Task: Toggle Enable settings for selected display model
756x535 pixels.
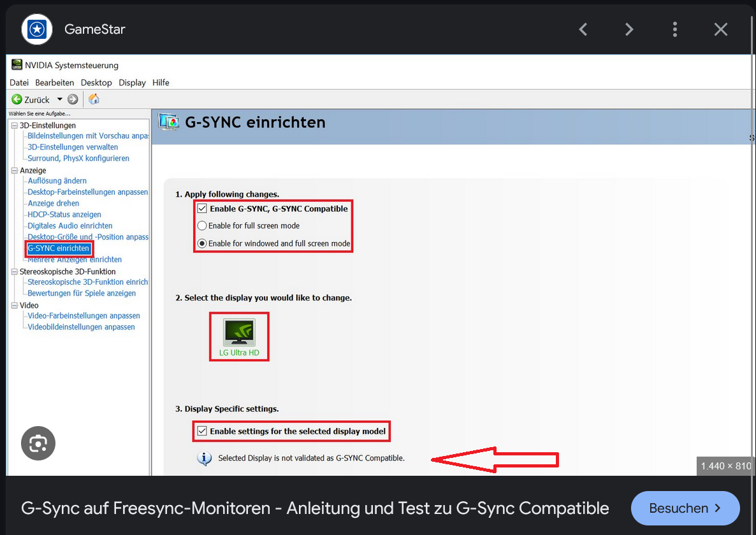Action: pyautogui.click(x=202, y=431)
